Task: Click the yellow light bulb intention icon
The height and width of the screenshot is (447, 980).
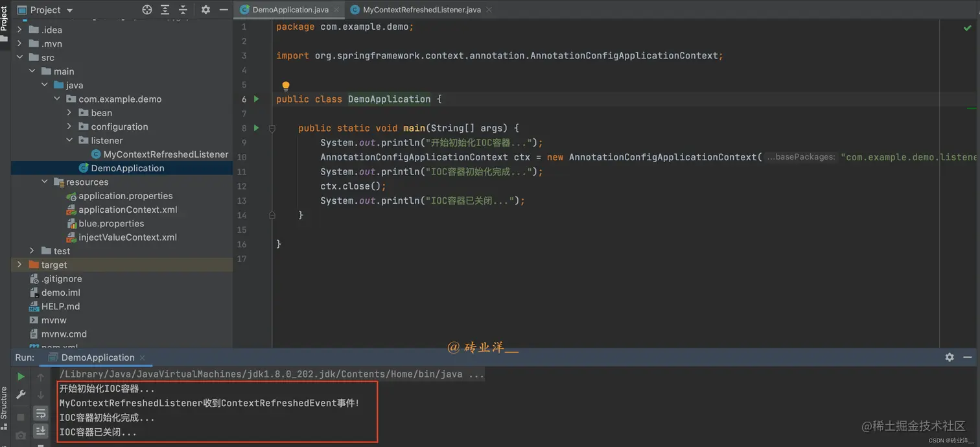Action: coord(286,86)
